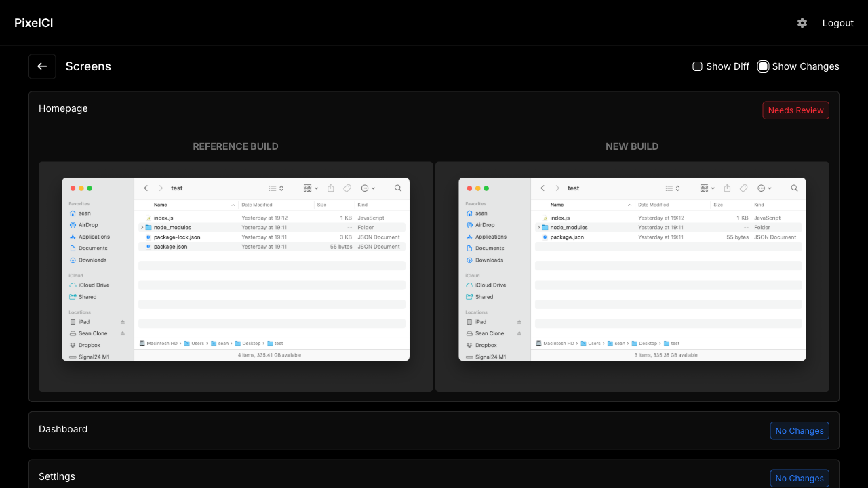
Task: Go home via the PixelCI logo
Action: pos(34,23)
